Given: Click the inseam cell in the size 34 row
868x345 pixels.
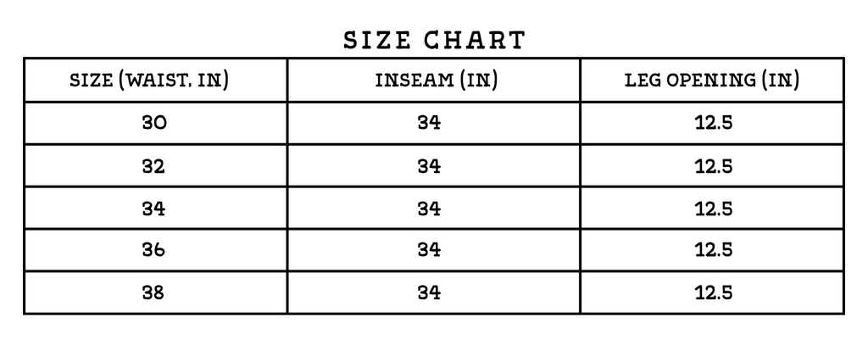Looking at the screenshot, I should pos(430,209).
